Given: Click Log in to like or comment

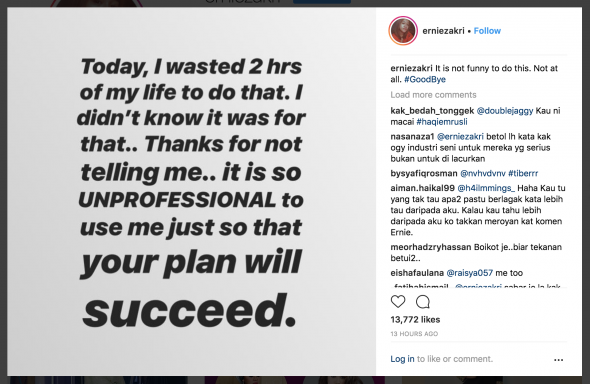Looking at the screenshot, I should [402, 359].
